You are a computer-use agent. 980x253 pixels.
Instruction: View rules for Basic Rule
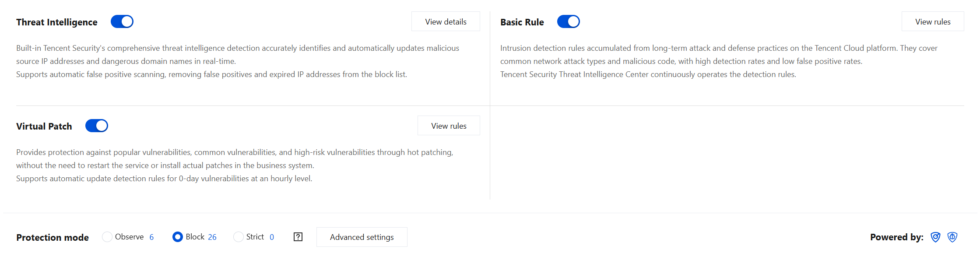(x=932, y=21)
